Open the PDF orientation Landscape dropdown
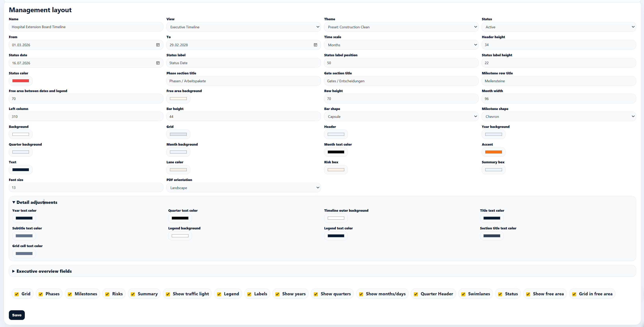This screenshot has height=327, width=644. pos(243,188)
